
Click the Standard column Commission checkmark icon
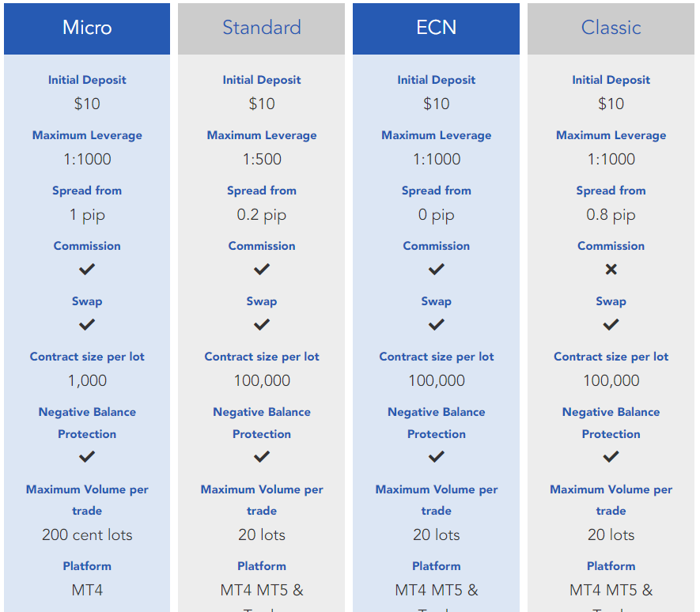(x=262, y=270)
